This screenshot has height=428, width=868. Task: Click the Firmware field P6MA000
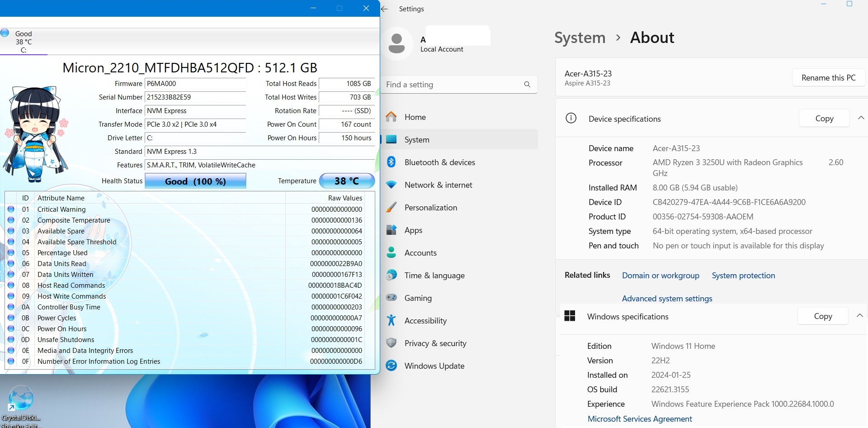click(195, 84)
